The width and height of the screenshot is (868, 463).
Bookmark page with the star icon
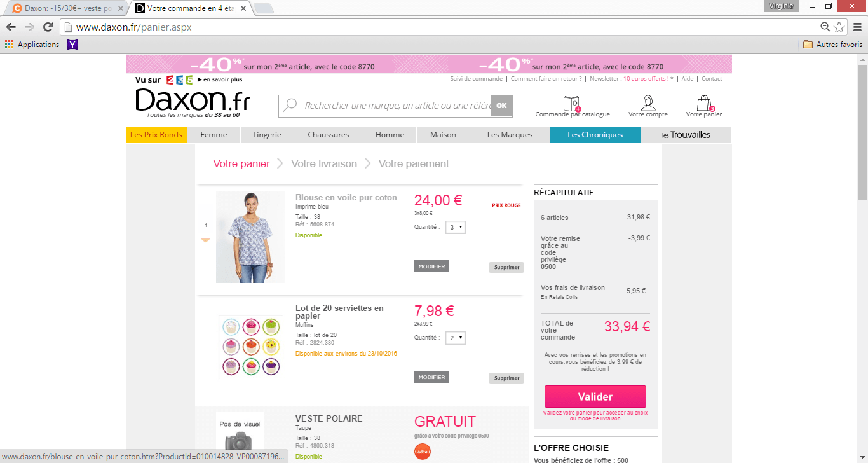coord(839,27)
